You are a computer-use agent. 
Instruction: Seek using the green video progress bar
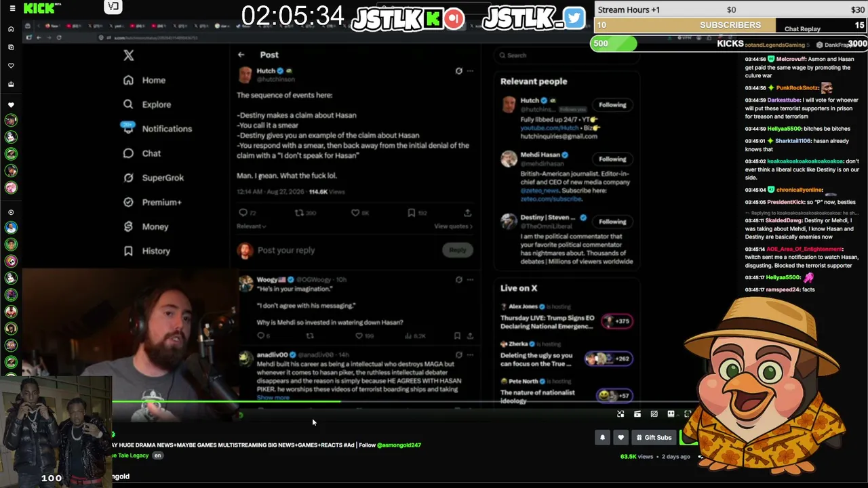(226, 401)
